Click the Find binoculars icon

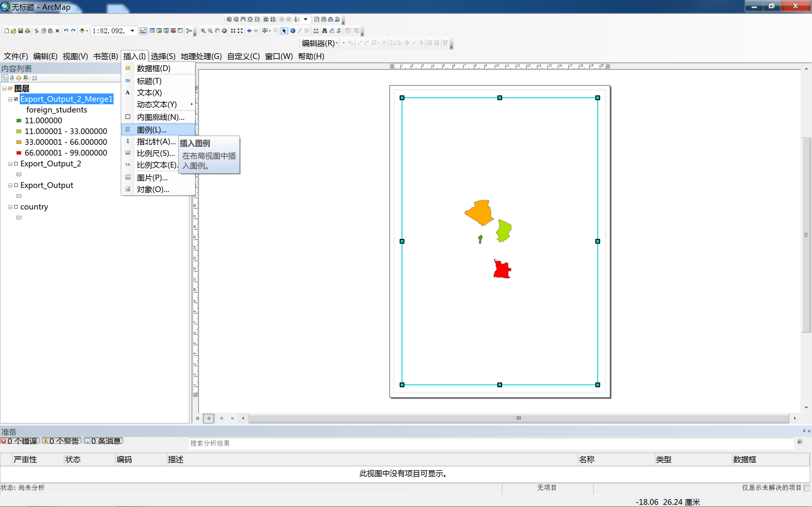click(325, 31)
